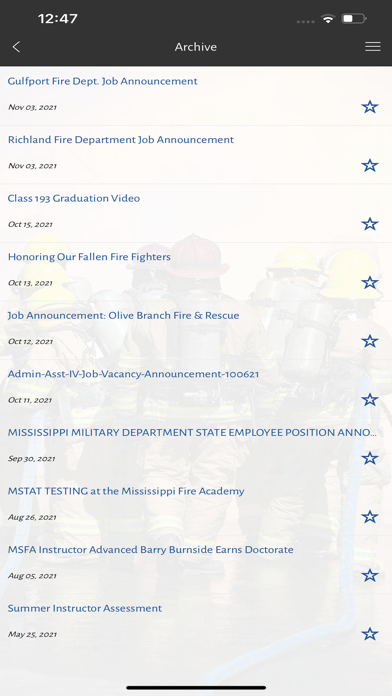Open Job Announcement: Olive Branch Fire & Rescue
392x696 pixels.
(123, 316)
